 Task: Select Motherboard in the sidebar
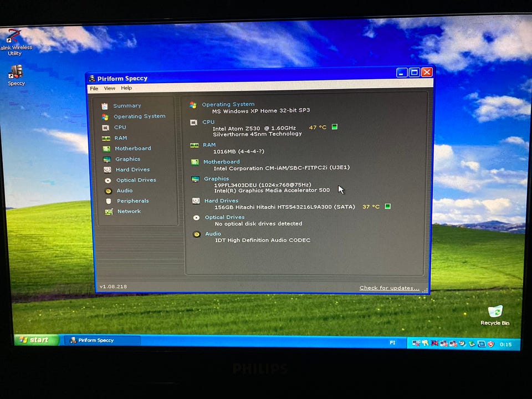(x=132, y=149)
